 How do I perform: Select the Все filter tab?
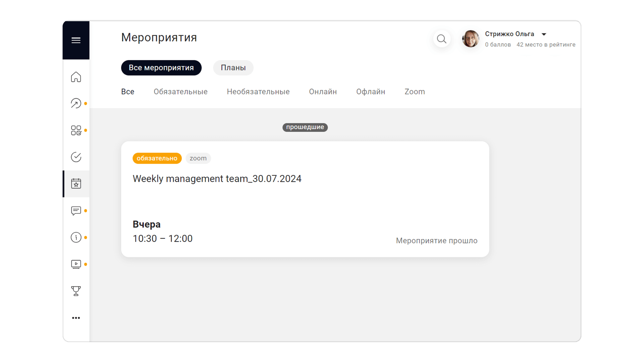click(x=128, y=92)
